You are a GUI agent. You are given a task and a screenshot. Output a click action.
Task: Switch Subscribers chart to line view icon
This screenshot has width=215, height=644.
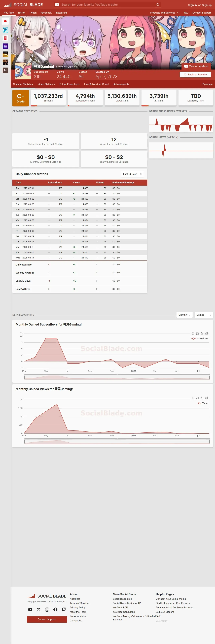(202, 334)
